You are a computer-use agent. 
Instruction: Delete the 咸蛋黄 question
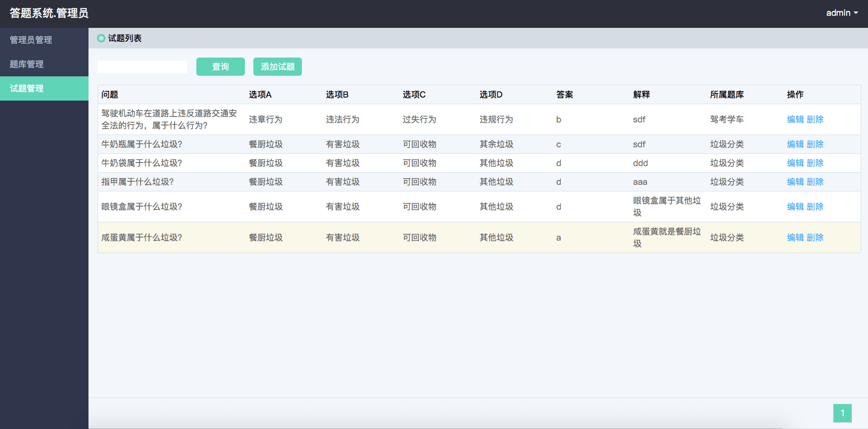(815, 238)
